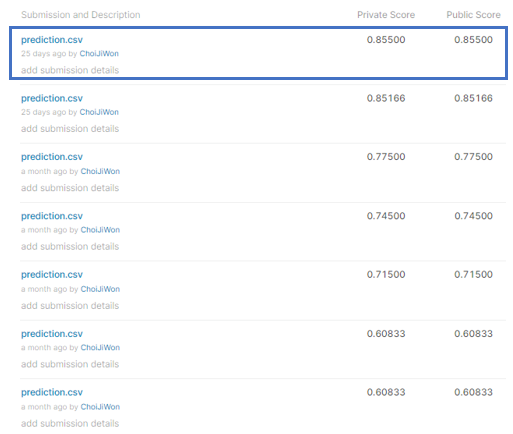
Task: Open prediction.csv link scored 0.71500
Action: pyautogui.click(x=52, y=275)
